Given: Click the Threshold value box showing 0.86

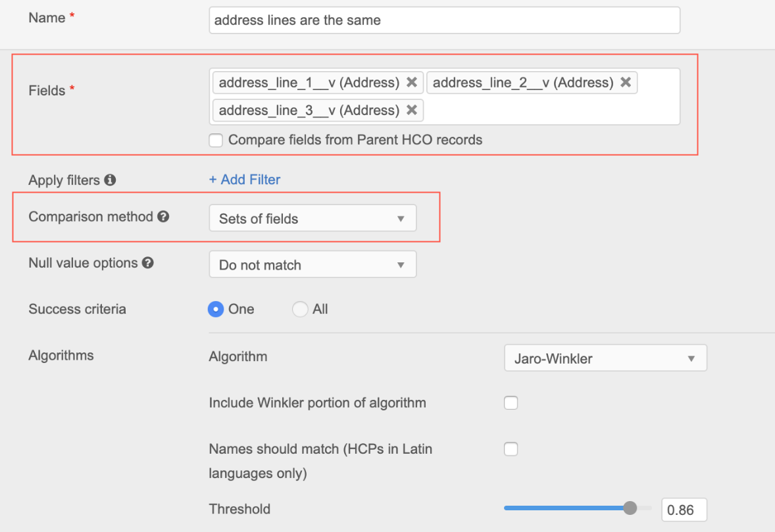Looking at the screenshot, I should [684, 510].
